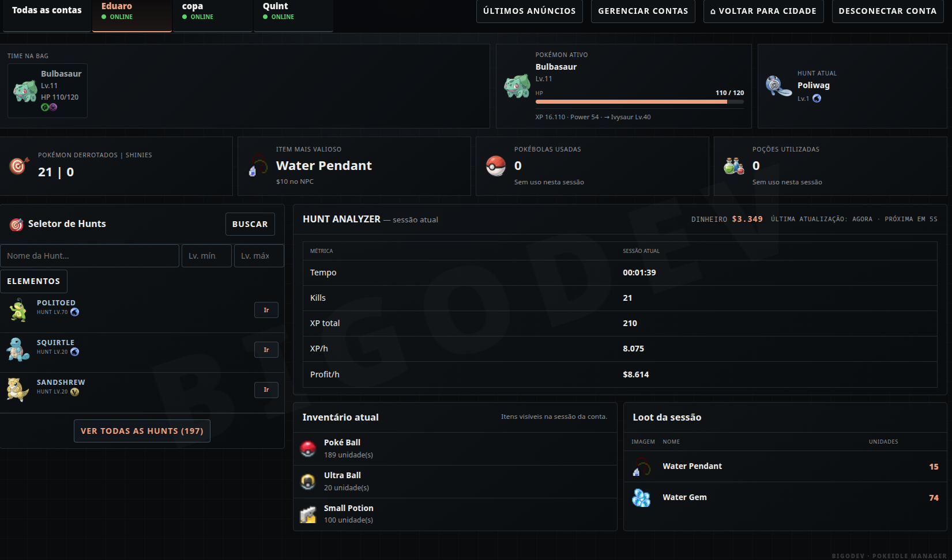The height and width of the screenshot is (560, 952).
Task: Click the Poké Ball icon in Pokébolas Usadas
Action: click(x=496, y=166)
